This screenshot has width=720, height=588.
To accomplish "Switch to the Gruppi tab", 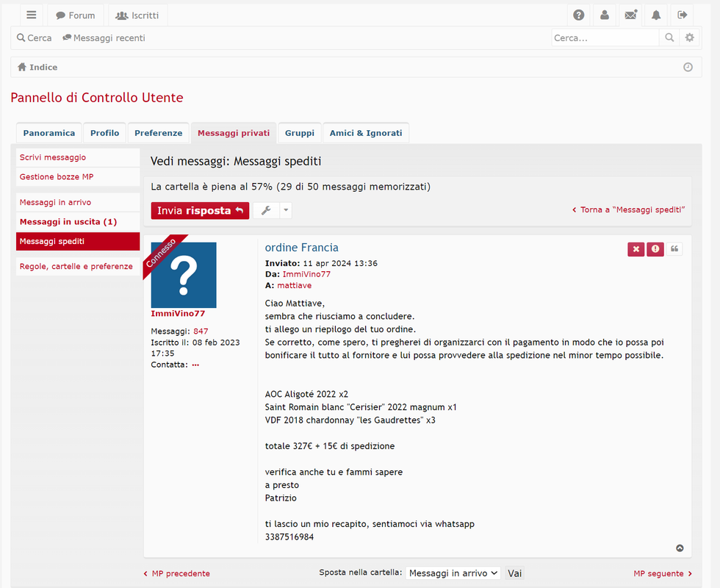I will 300,133.
